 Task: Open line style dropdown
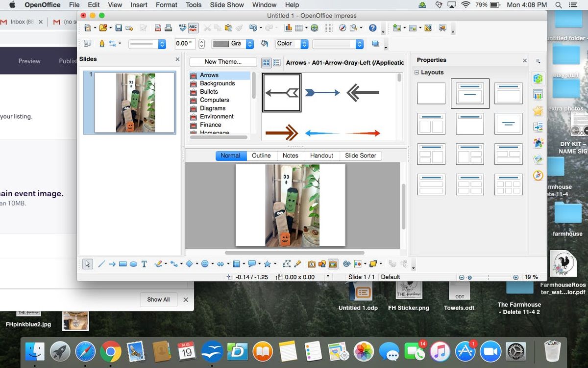coord(162,44)
